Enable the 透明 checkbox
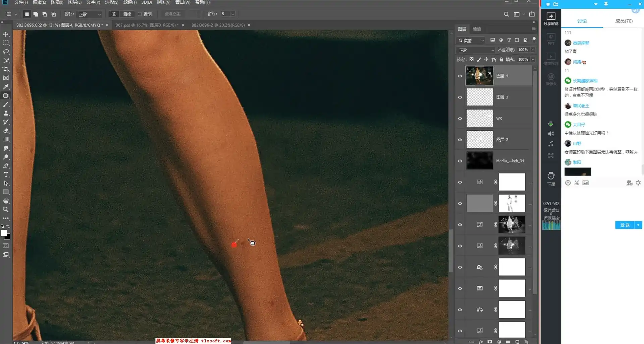The height and width of the screenshot is (344, 644). pos(140,14)
